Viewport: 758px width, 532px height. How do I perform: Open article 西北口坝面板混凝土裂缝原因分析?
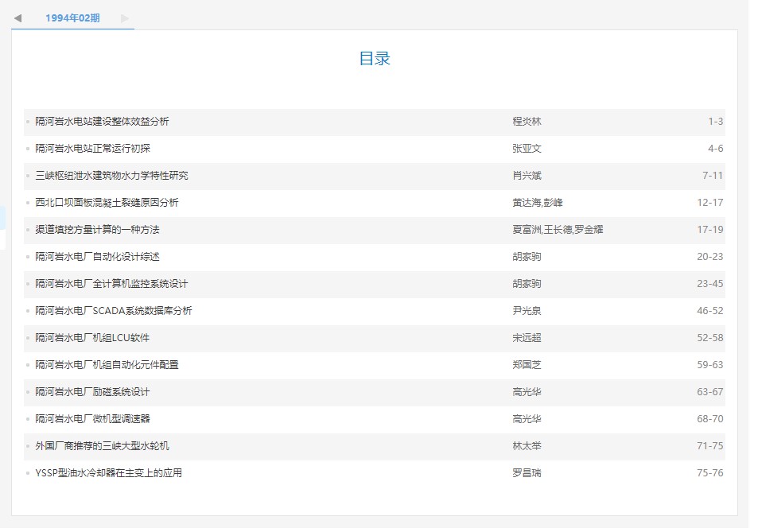107,203
